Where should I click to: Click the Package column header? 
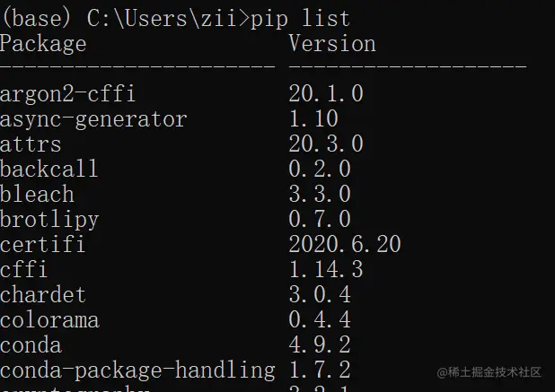coord(43,44)
